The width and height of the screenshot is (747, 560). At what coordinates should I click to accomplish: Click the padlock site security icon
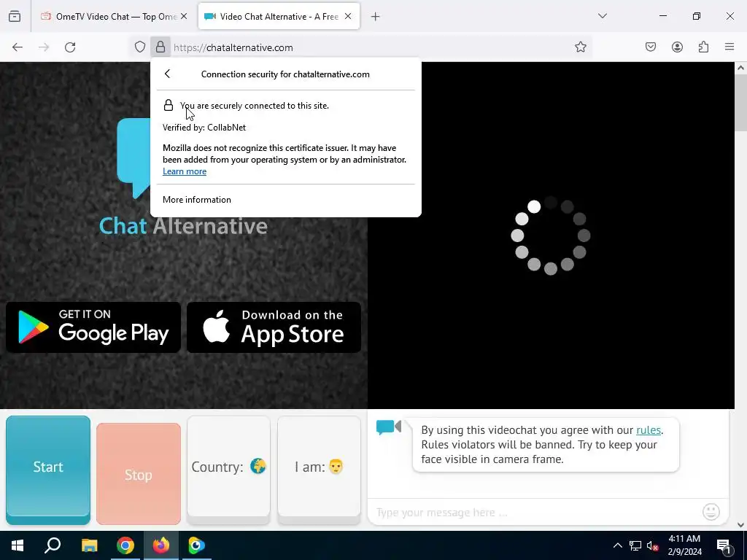[x=160, y=47]
